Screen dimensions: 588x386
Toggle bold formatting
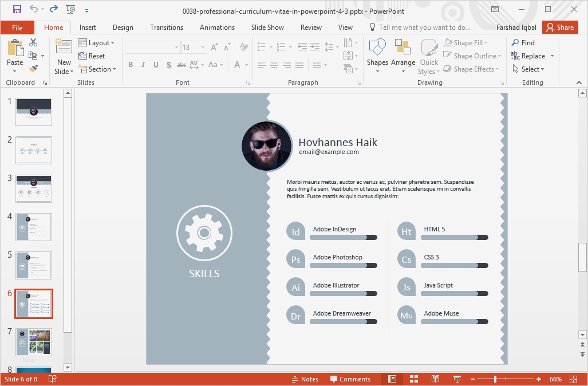tap(131, 65)
